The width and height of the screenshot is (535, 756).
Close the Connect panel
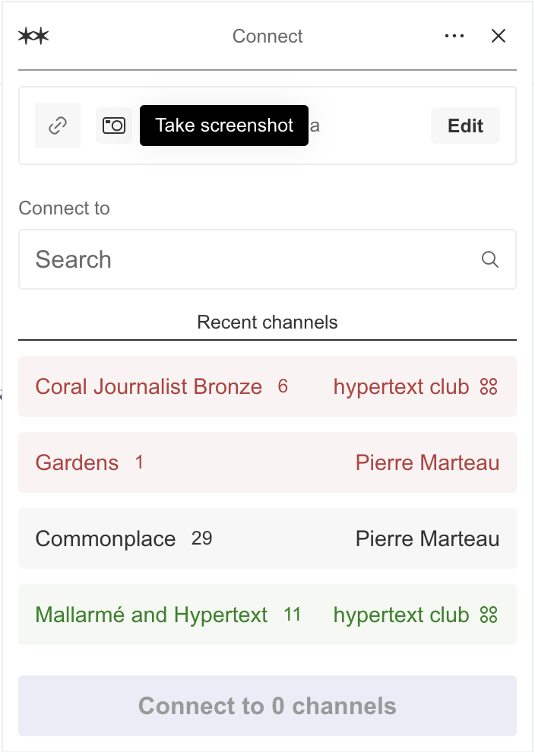(499, 37)
